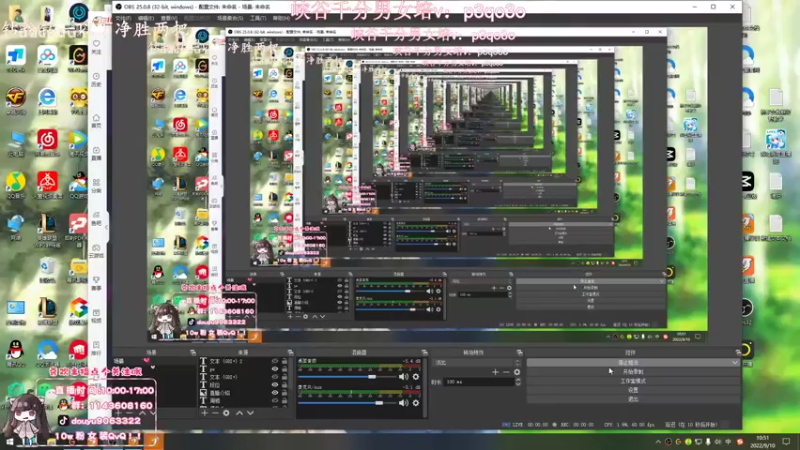Pop out the scenes dock panel
This screenshot has height=450, width=800.
(193, 353)
